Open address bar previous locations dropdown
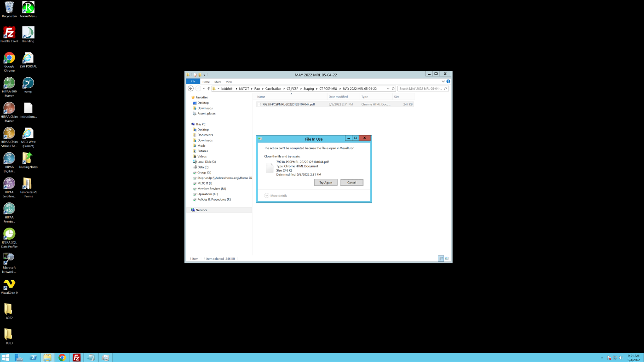644x362 pixels. click(x=388, y=89)
